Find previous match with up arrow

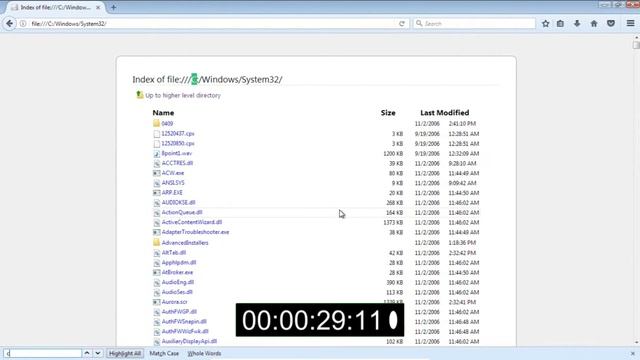[87, 353]
